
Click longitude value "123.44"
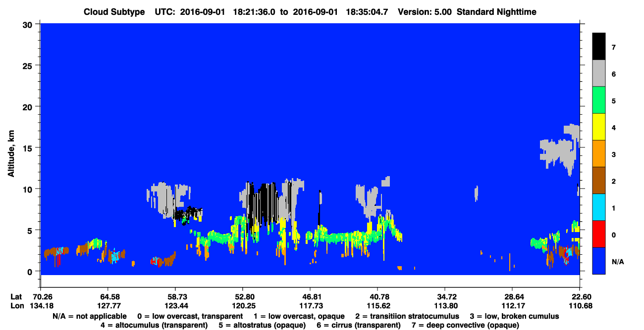(x=176, y=306)
